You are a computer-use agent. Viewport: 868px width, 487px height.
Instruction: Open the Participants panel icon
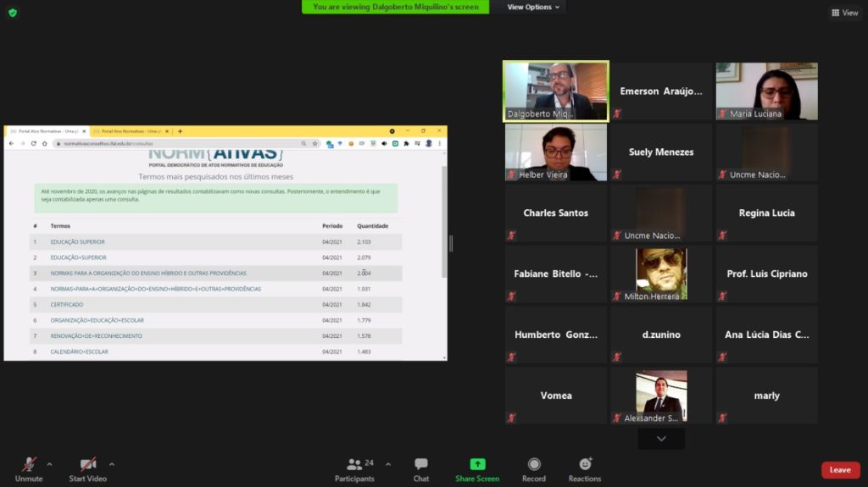354,464
